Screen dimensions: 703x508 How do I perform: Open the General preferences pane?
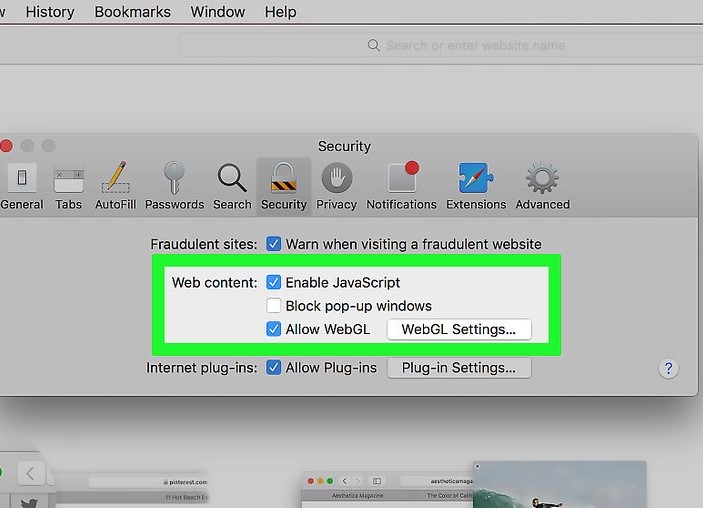(21, 186)
